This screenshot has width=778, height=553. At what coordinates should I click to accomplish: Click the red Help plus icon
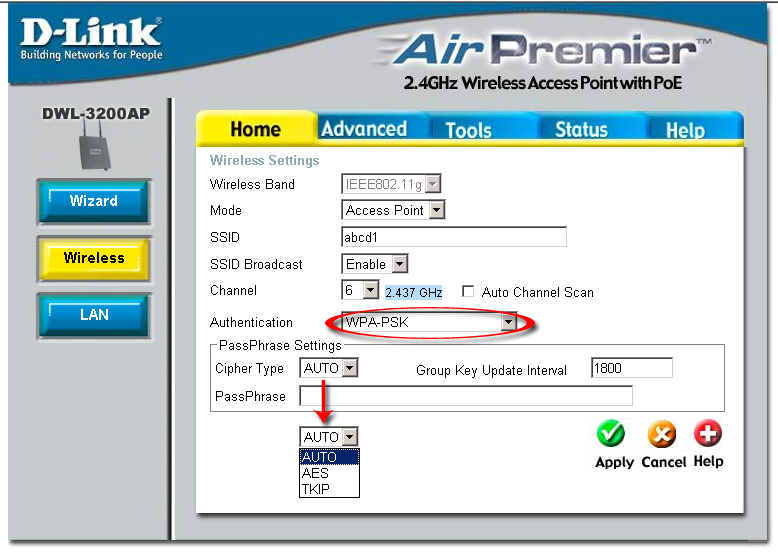point(708,434)
